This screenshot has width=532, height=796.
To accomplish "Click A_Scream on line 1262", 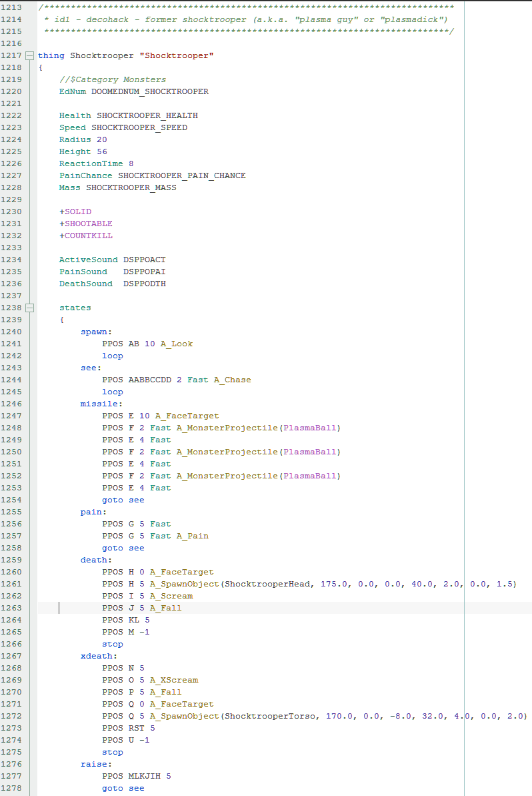I will (x=171, y=596).
